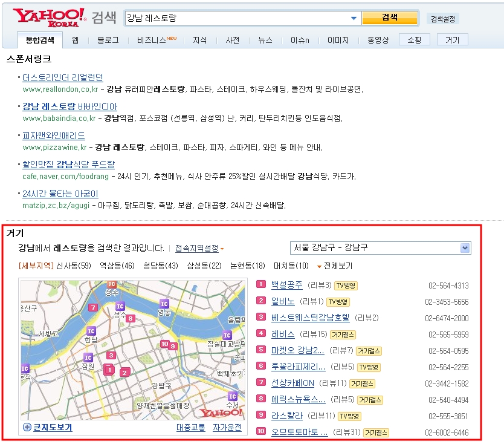
Task: Open sponsored link 강남 레스토랑 바바인디아
Action: 69,106
